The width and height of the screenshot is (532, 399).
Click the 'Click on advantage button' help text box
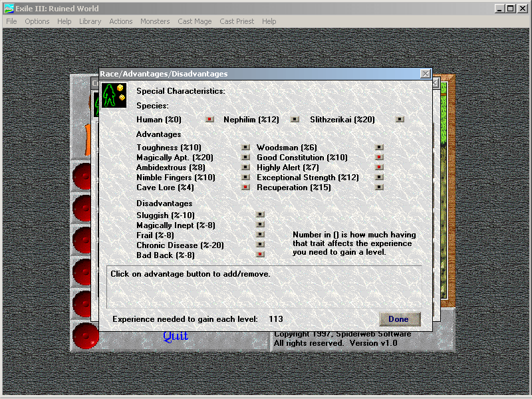click(x=264, y=287)
